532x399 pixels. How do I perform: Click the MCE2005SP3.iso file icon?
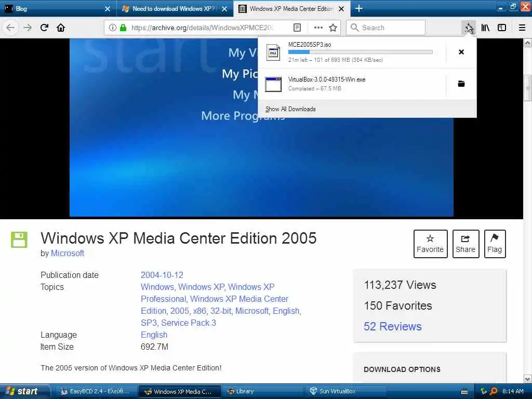click(x=273, y=52)
